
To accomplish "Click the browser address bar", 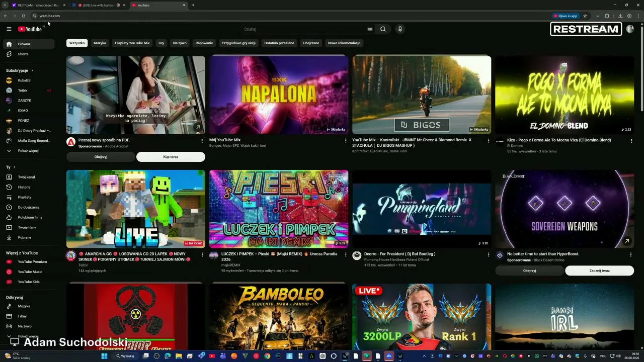I will (292, 16).
